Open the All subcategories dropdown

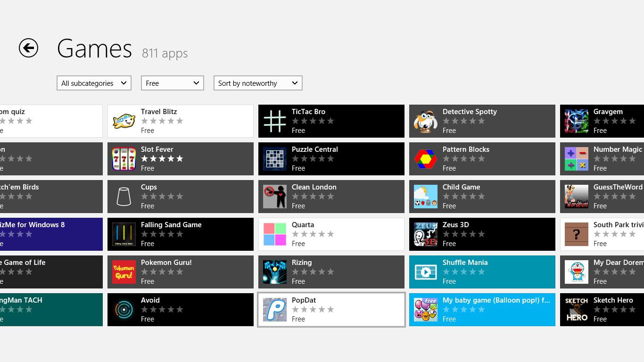pos(94,83)
